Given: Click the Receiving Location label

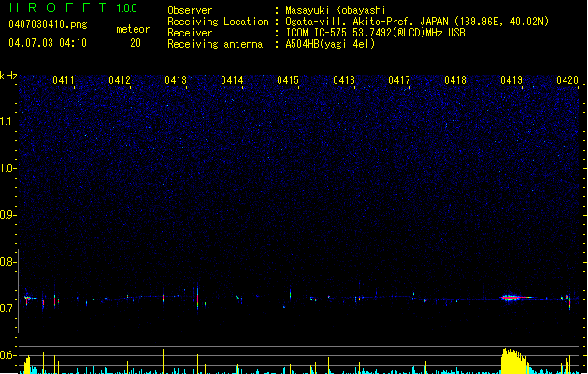Looking at the screenshot, I should pos(218,22).
